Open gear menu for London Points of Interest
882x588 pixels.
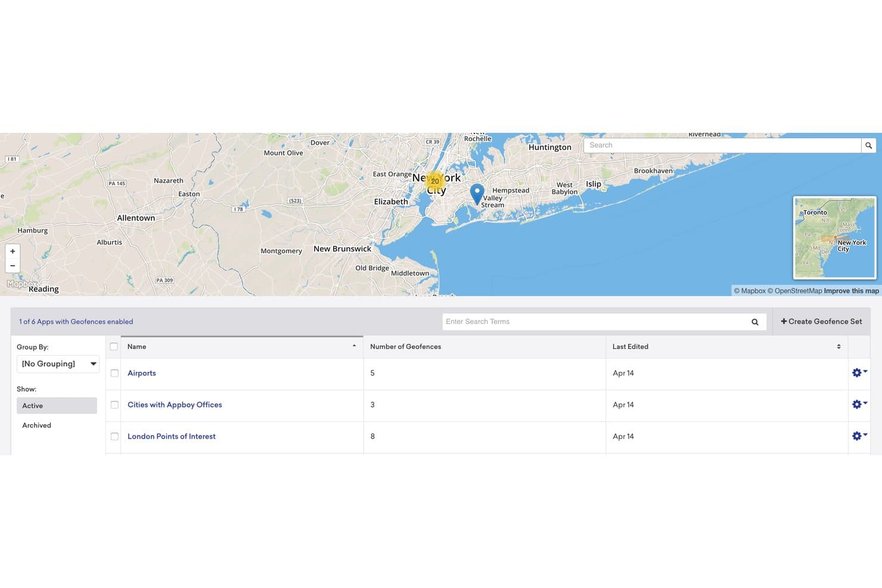[x=859, y=436]
